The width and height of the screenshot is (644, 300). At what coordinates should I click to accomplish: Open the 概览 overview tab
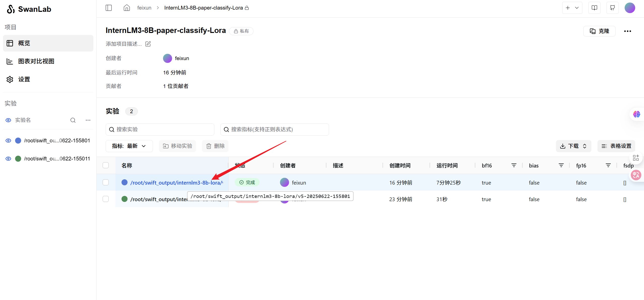48,43
